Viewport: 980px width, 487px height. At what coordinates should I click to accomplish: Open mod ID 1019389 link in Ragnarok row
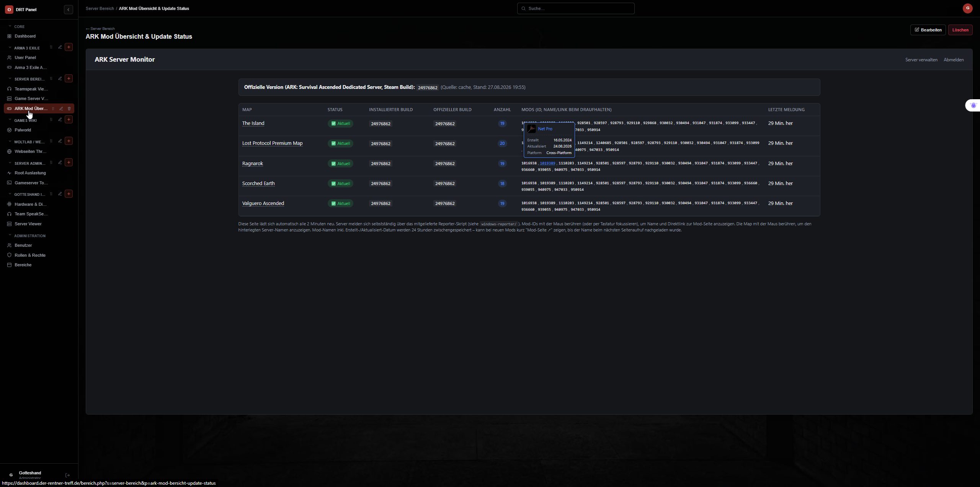(x=547, y=163)
